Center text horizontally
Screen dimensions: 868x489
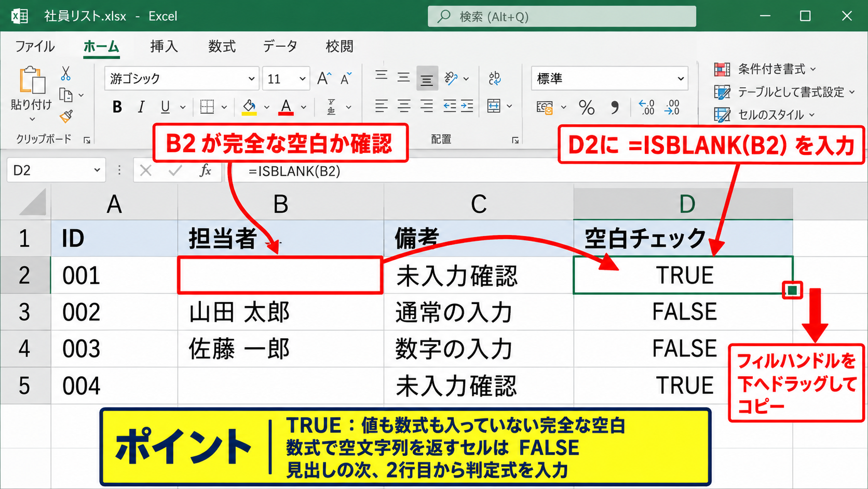click(x=404, y=107)
